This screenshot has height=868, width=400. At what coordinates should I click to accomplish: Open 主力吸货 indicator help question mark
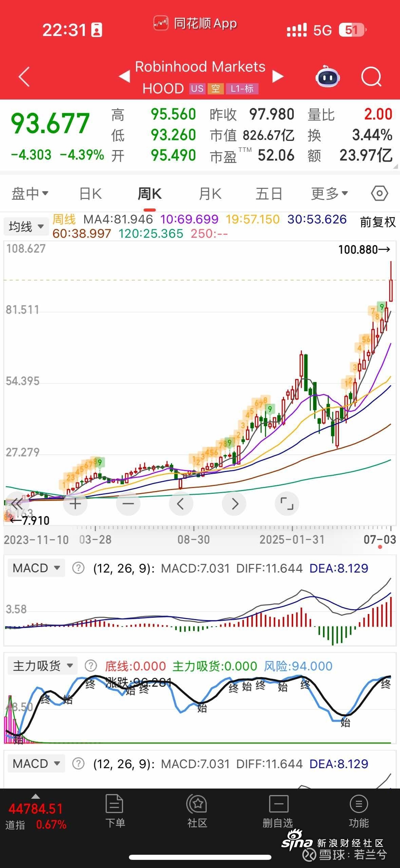tap(91, 666)
